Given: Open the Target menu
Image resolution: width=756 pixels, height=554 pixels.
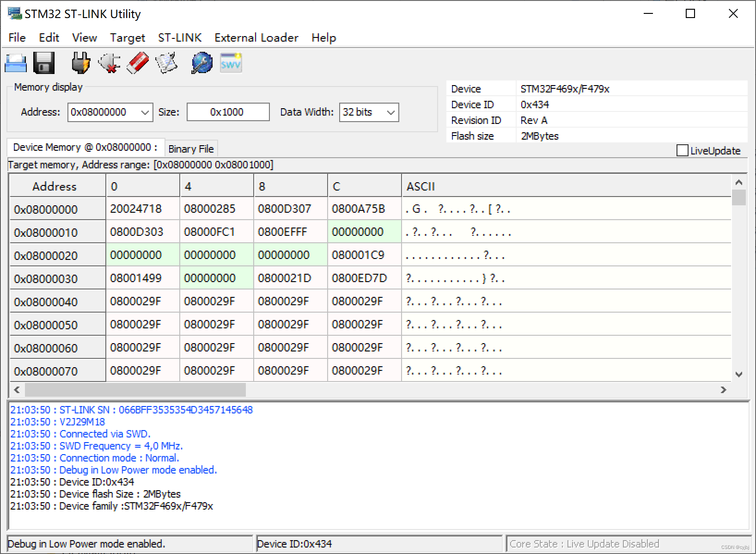Looking at the screenshot, I should [x=128, y=37].
